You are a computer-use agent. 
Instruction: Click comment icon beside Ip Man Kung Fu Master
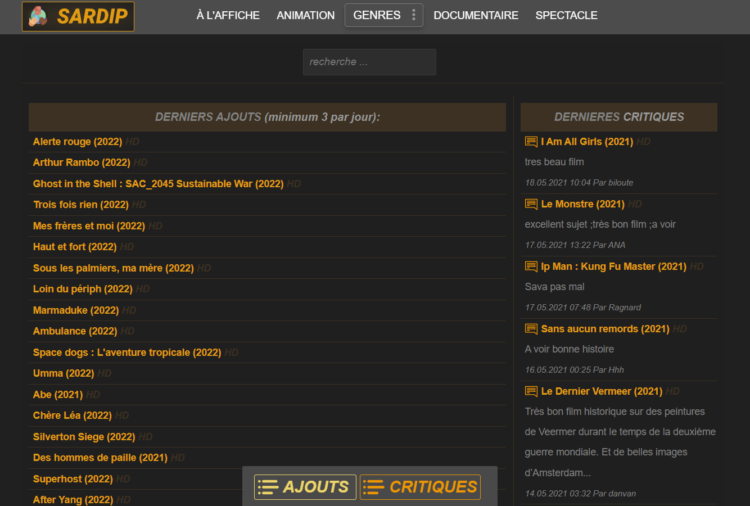coord(531,266)
